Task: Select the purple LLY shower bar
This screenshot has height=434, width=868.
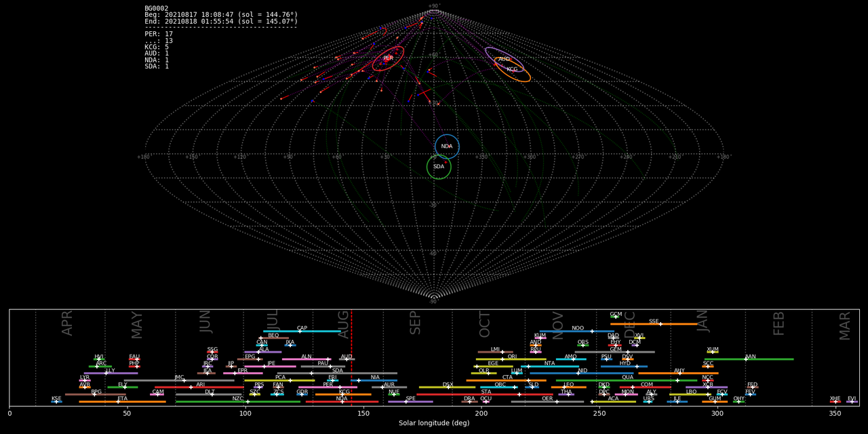Action: pos(112,373)
